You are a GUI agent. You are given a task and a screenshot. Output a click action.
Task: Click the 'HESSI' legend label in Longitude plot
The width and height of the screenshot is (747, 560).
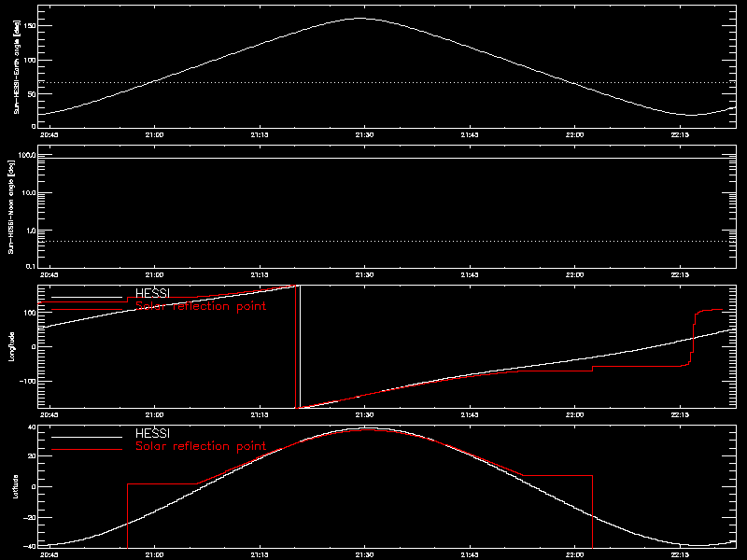pyautogui.click(x=152, y=293)
